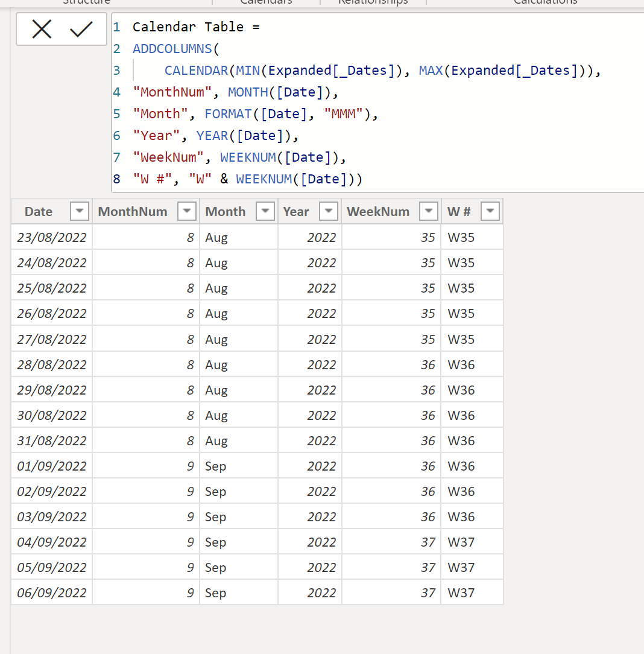Image resolution: width=644 pixels, height=654 pixels.
Task: Click the date cell 23/08/2022
Action: coord(52,237)
